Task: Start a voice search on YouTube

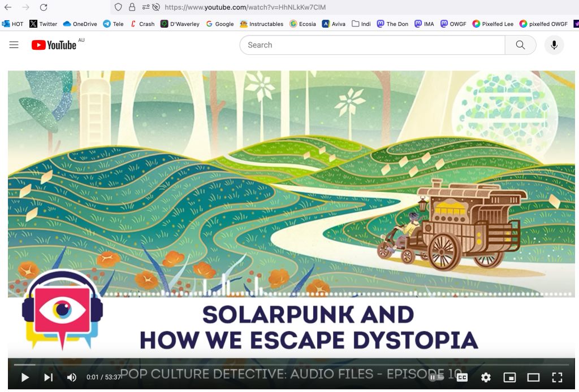Action: [x=554, y=45]
